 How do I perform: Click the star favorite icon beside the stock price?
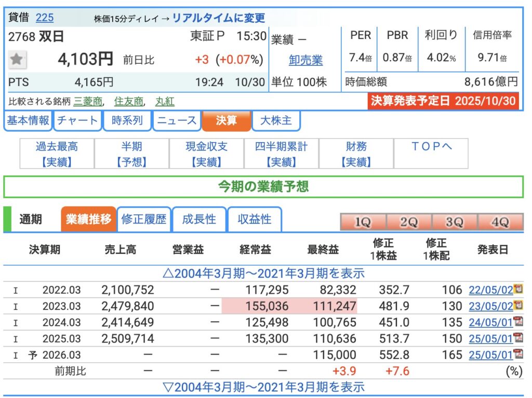17,60
